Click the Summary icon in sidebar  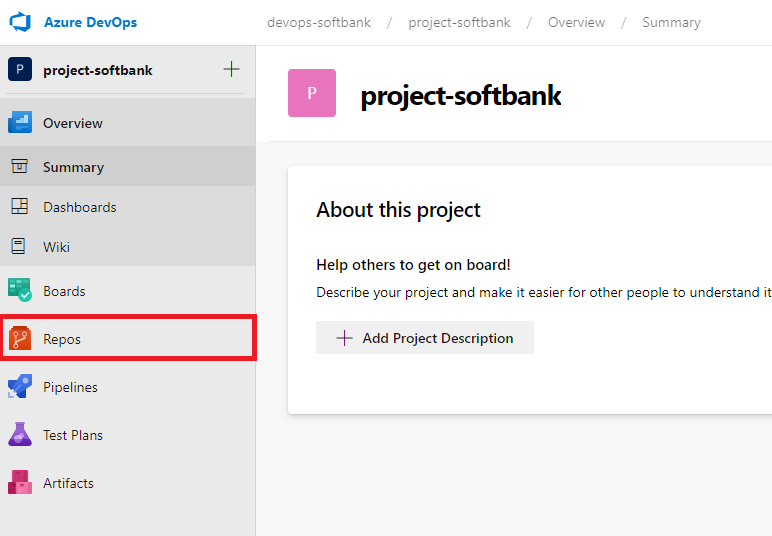(20, 167)
